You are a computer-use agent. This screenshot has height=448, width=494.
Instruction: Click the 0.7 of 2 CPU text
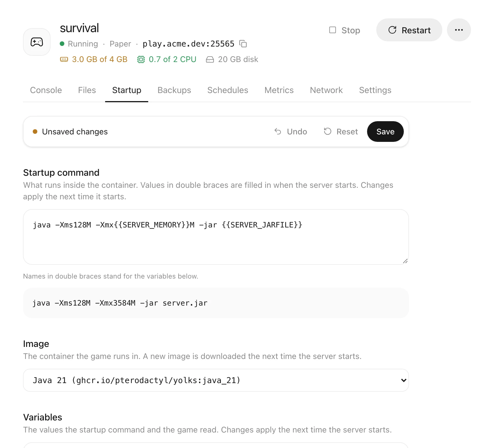click(173, 59)
